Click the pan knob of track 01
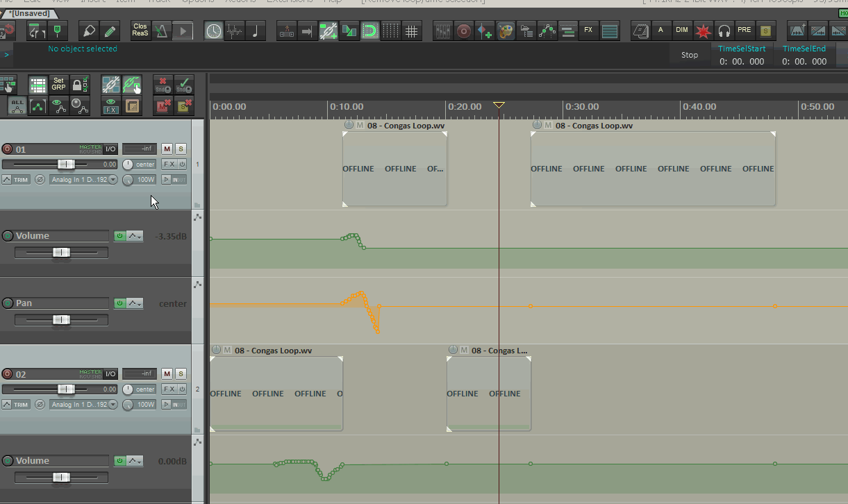Viewport: 848px width, 504px height. 127,165
